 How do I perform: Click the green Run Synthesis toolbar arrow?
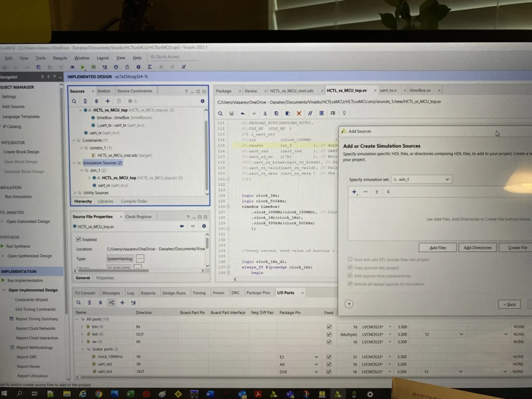[83, 67]
